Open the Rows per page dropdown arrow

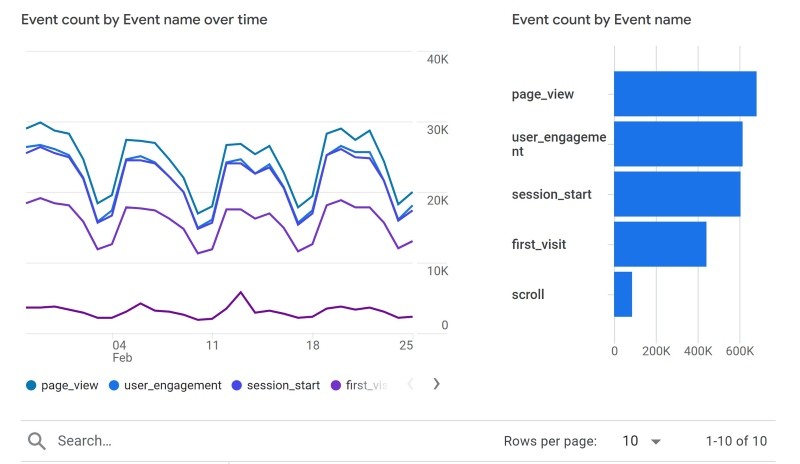coord(656,441)
